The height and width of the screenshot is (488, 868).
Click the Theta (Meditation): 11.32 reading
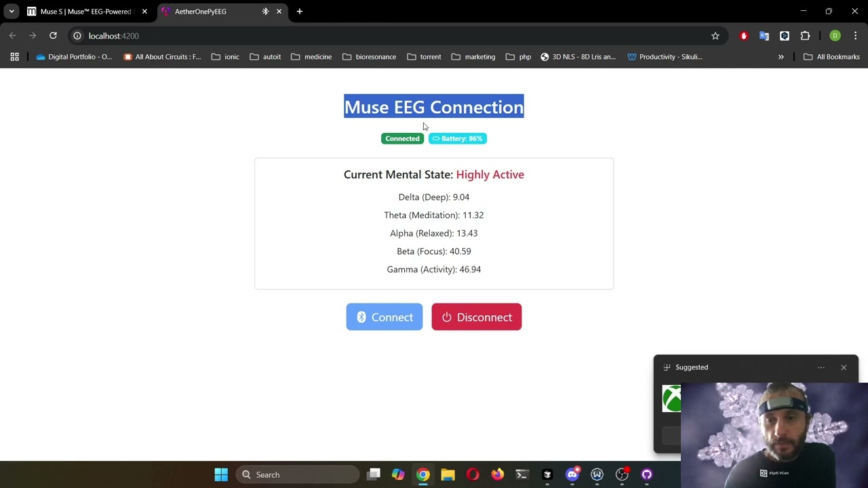(x=434, y=215)
